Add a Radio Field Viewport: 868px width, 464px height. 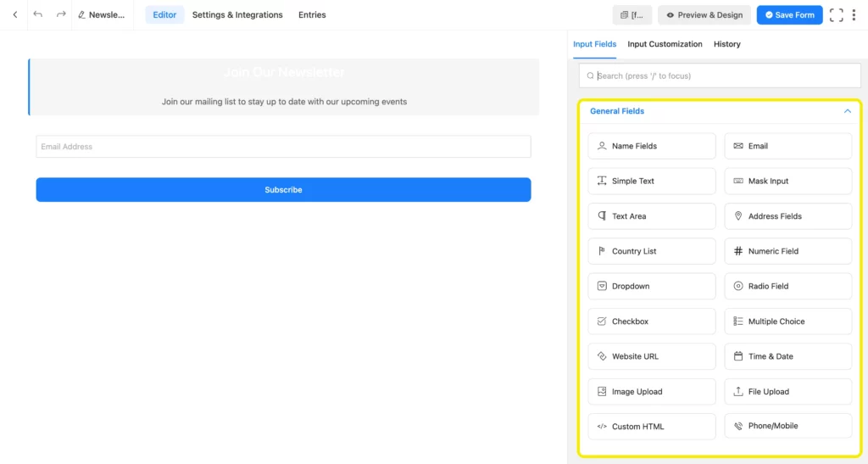(787, 286)
